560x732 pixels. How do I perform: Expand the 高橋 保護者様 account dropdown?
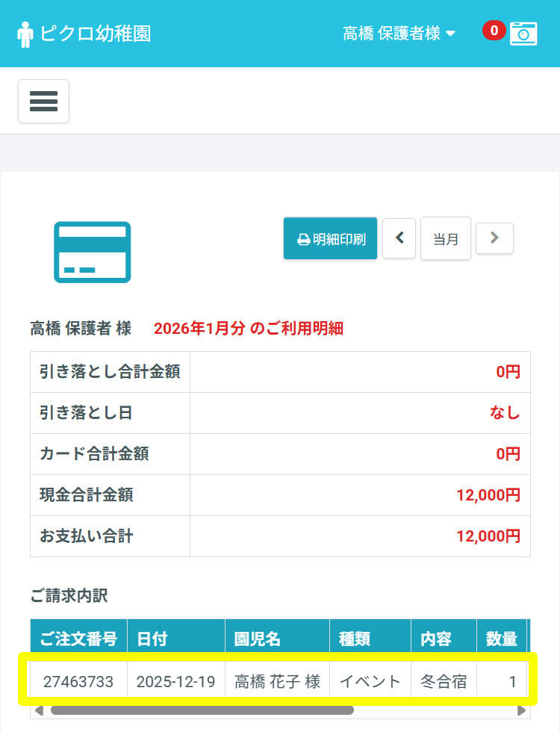[x=399, y=34]
